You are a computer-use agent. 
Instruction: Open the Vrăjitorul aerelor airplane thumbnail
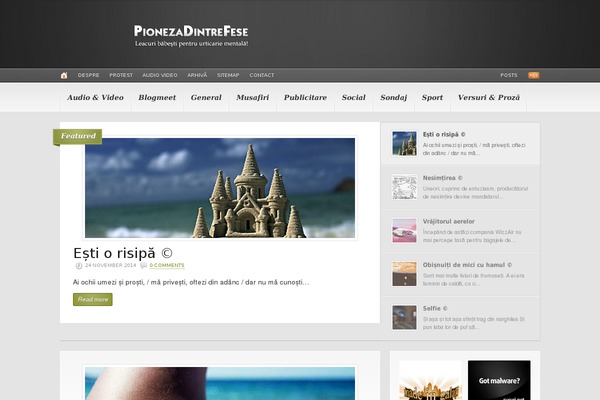coord(404,230)
